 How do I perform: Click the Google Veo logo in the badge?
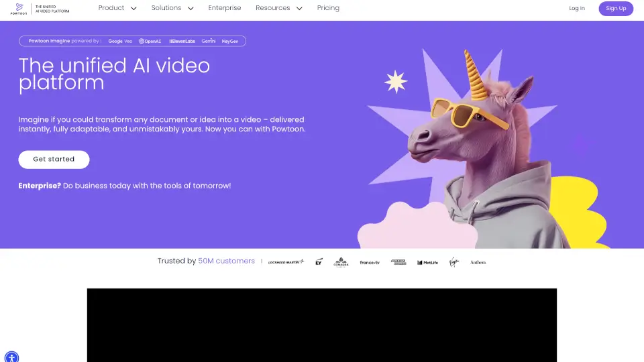120,41
